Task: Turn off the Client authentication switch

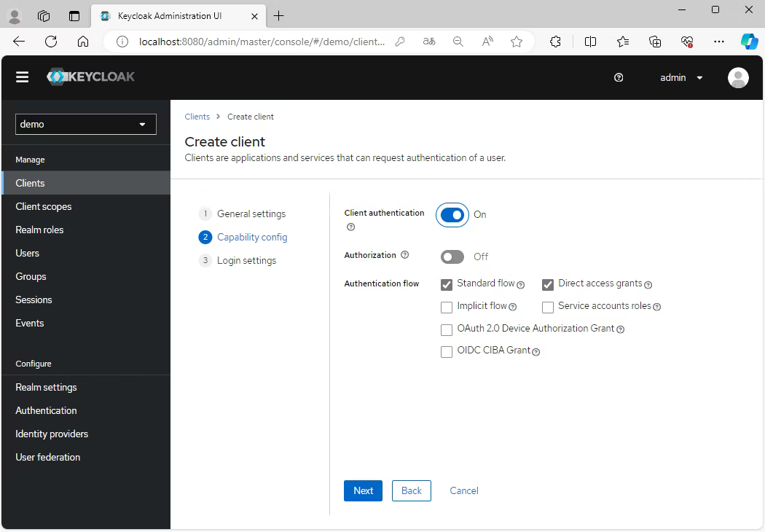Action: (452, 215)
